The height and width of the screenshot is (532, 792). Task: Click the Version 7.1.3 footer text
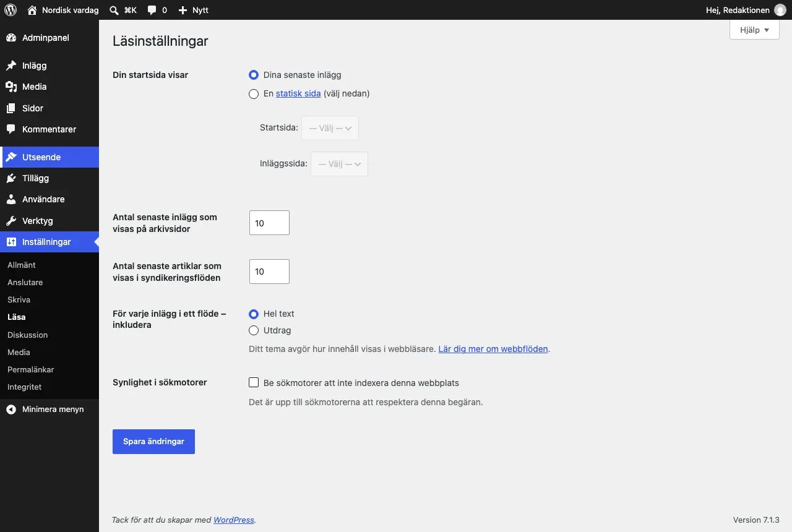(x=756, y=520)
